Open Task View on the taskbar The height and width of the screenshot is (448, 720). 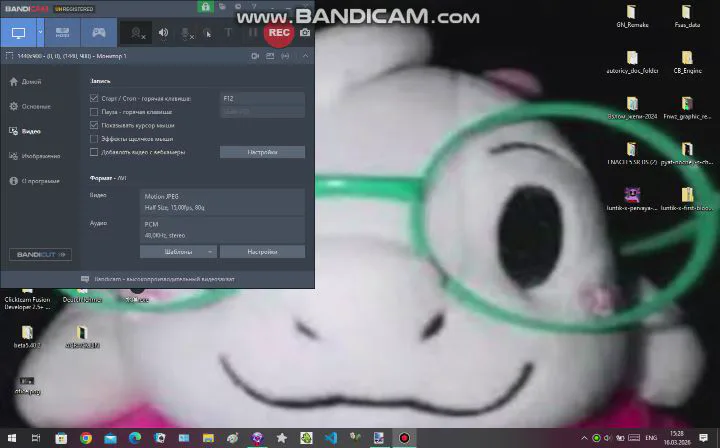pyautogui.click(x=36, y=438)
